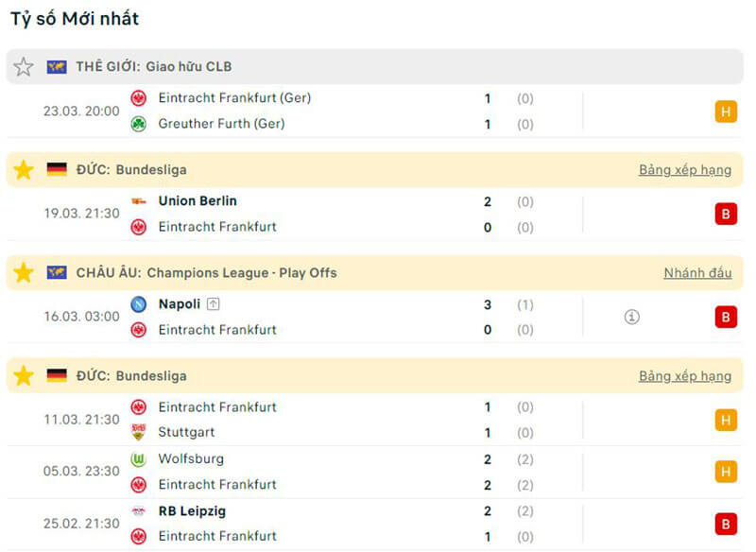Open the info icon on Napoli match
756x552 pixels.
(x=632, y=317)
